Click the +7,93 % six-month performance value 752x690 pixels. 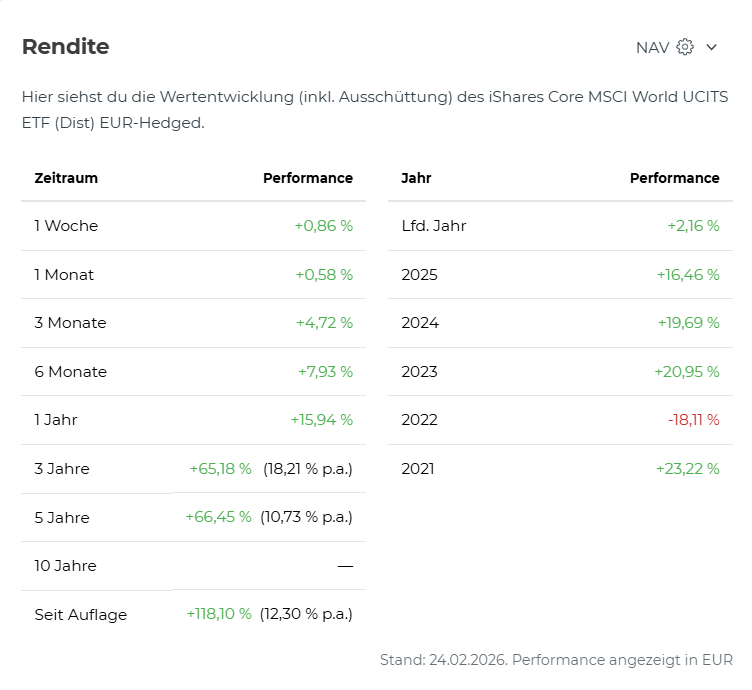[x=325, y=372]
